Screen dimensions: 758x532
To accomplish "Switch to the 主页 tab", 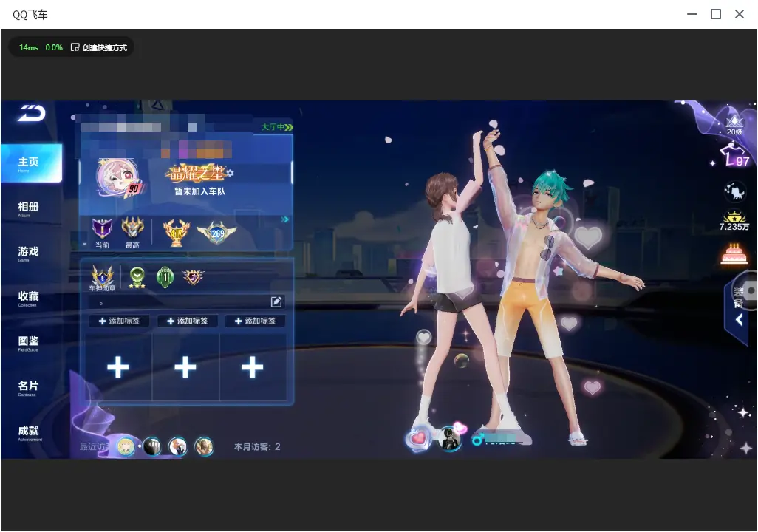I will (x=32, y=163).
